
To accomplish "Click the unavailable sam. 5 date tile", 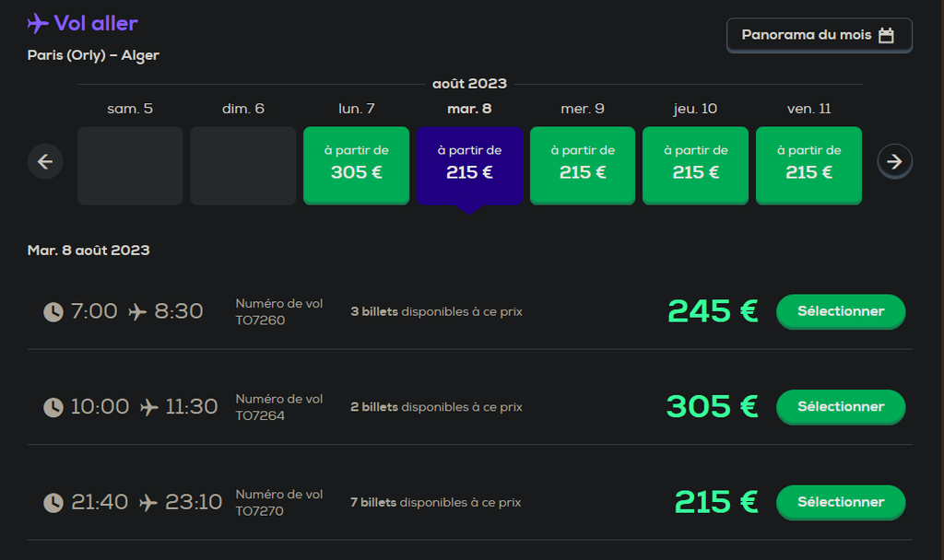I will point(130,165).
